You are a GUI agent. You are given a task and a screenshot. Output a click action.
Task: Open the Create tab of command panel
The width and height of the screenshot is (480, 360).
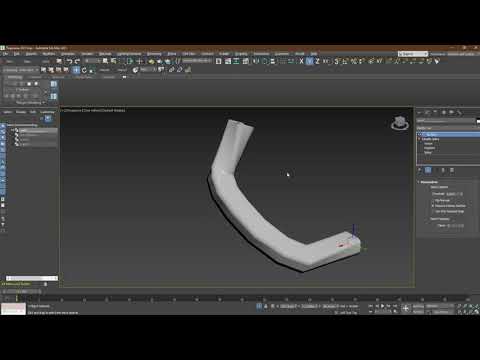420,113
